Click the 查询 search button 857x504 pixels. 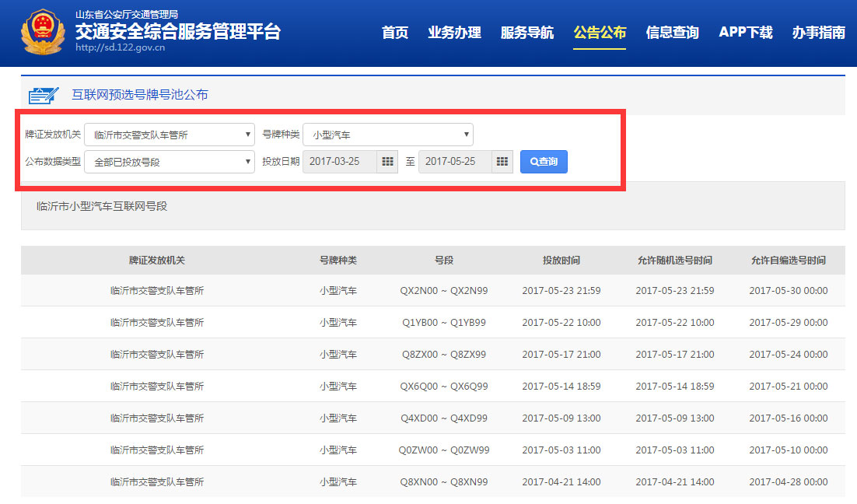click(x=544, y=162)
